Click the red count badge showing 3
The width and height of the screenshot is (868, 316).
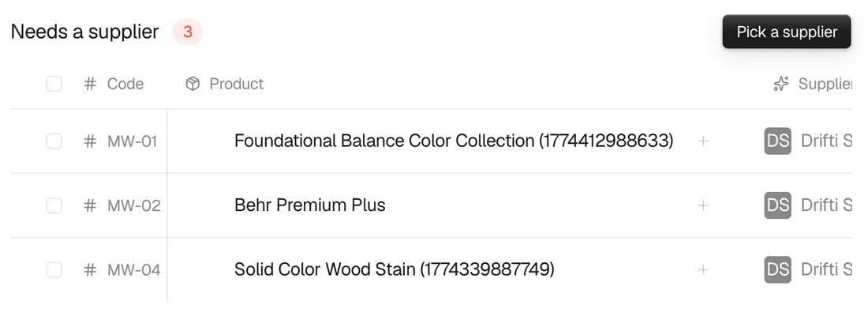(x=188, y=32)
